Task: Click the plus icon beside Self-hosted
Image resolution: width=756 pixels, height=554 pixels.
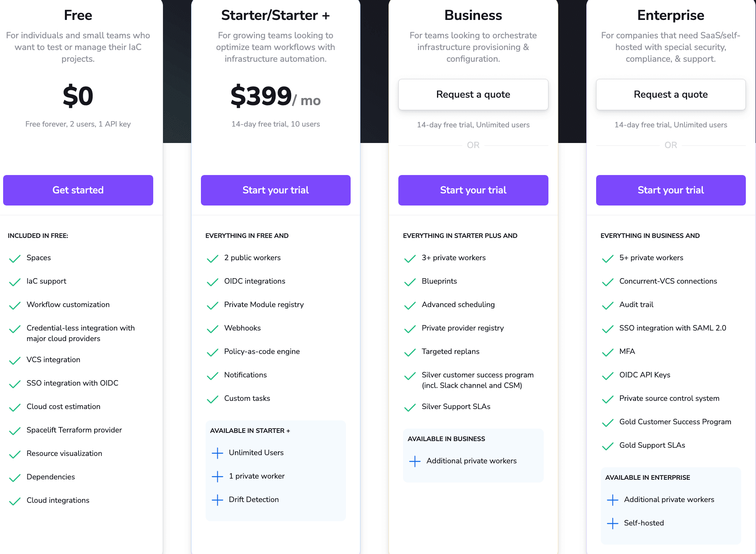Action: (612, 523)
